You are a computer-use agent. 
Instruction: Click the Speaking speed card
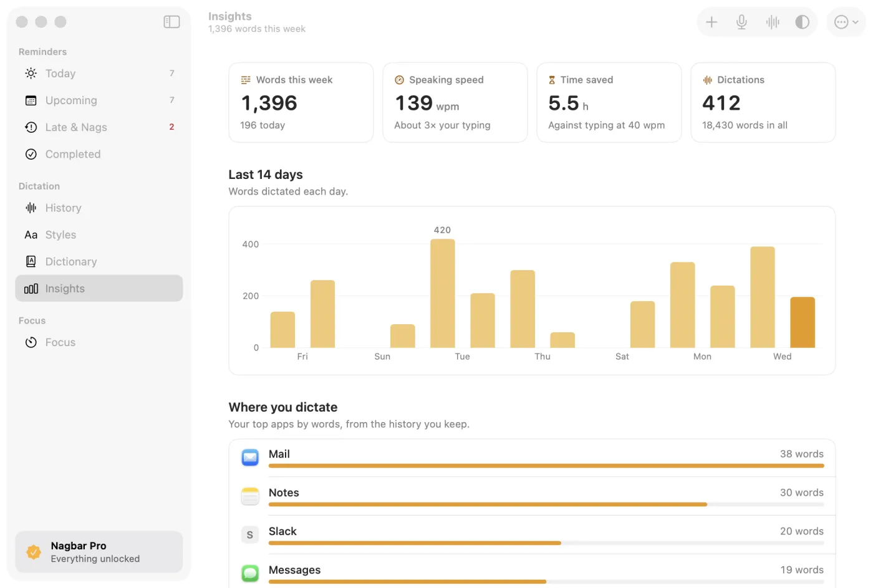click(x=455, y=102)
